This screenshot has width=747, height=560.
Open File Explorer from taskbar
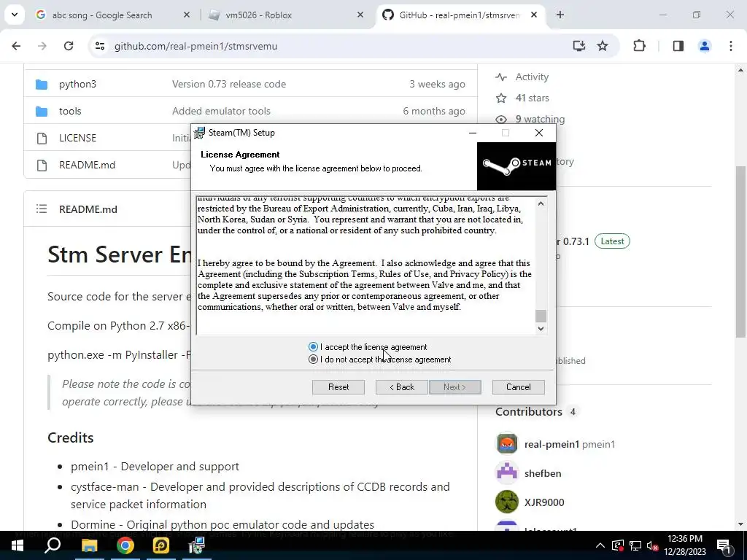[89, 545]
